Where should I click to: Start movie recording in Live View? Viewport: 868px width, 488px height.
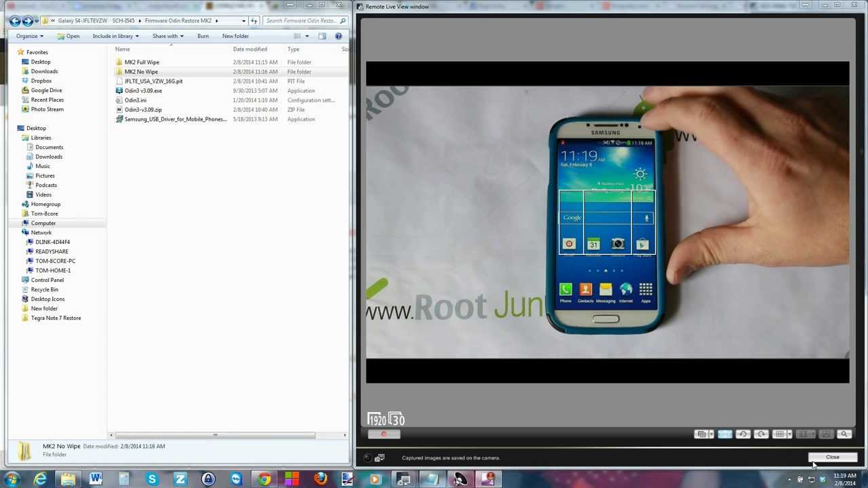point(384,434)
